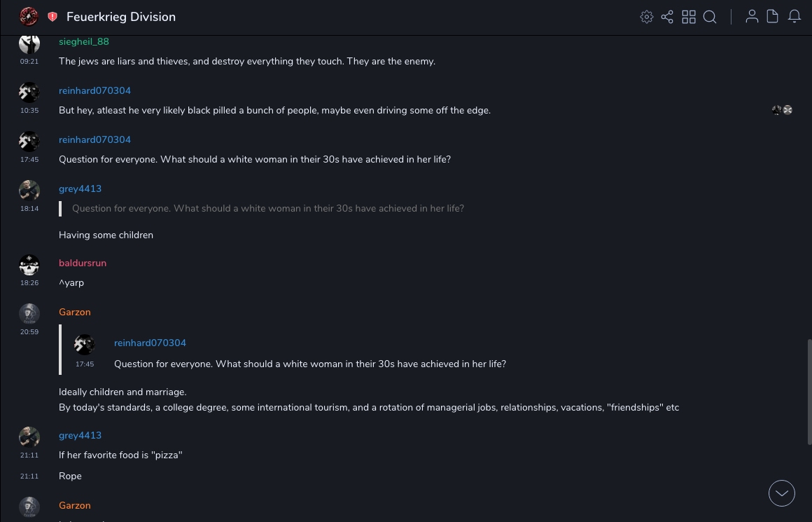Click baldursrun's skull avatar
This screenshot has height=522, width=812.
(x=29, y=265)
